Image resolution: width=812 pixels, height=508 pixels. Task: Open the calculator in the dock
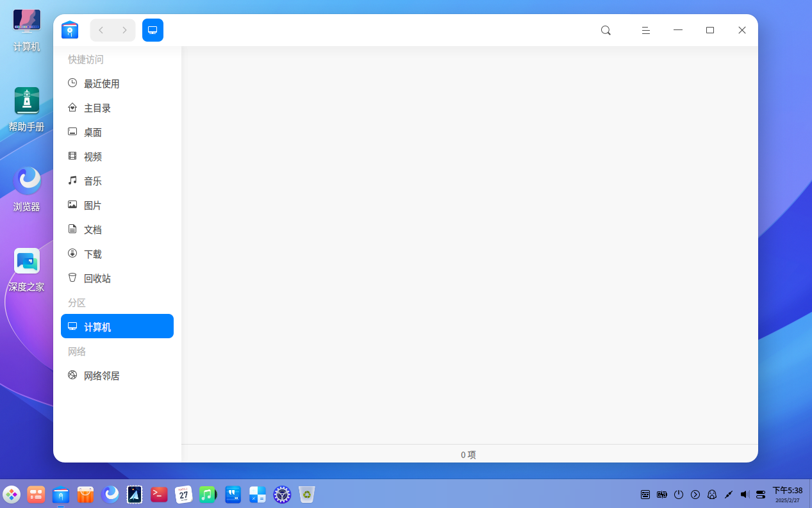tap(258, 495)
